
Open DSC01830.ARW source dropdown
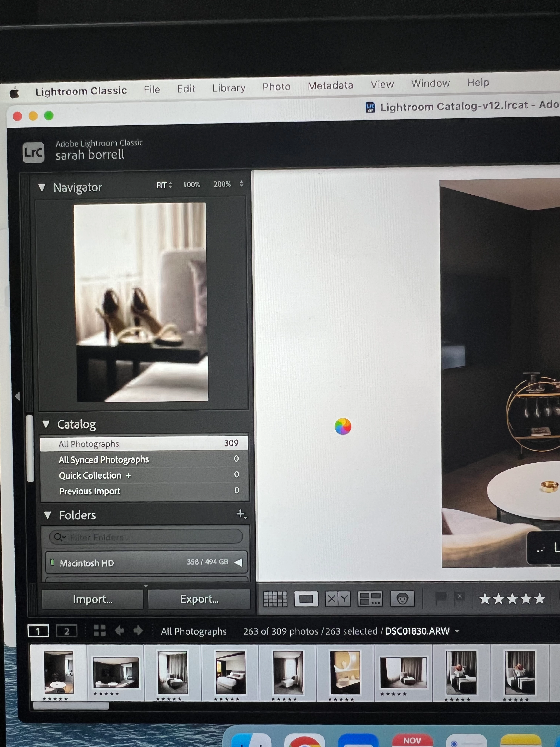coord(457,631)
